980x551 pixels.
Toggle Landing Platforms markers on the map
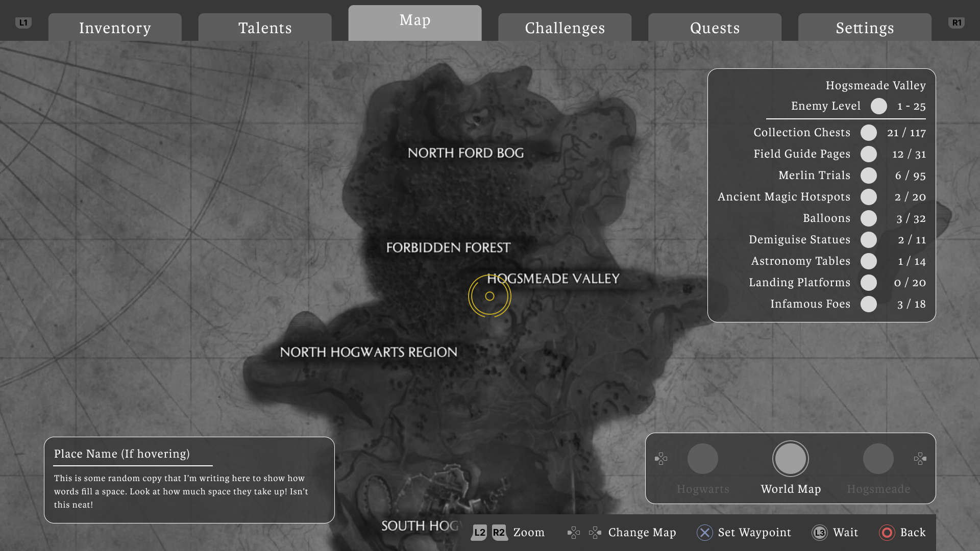(869, 283)
